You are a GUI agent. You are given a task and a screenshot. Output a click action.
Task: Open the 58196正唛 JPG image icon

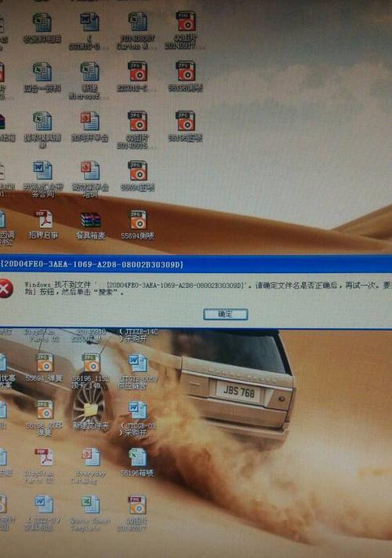[185, 126]
